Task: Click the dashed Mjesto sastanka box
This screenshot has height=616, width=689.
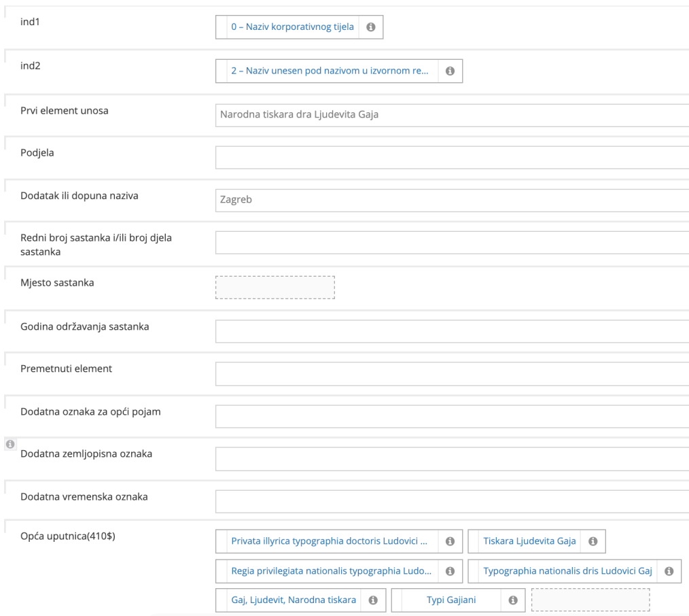Action: (x=275, y=287)
